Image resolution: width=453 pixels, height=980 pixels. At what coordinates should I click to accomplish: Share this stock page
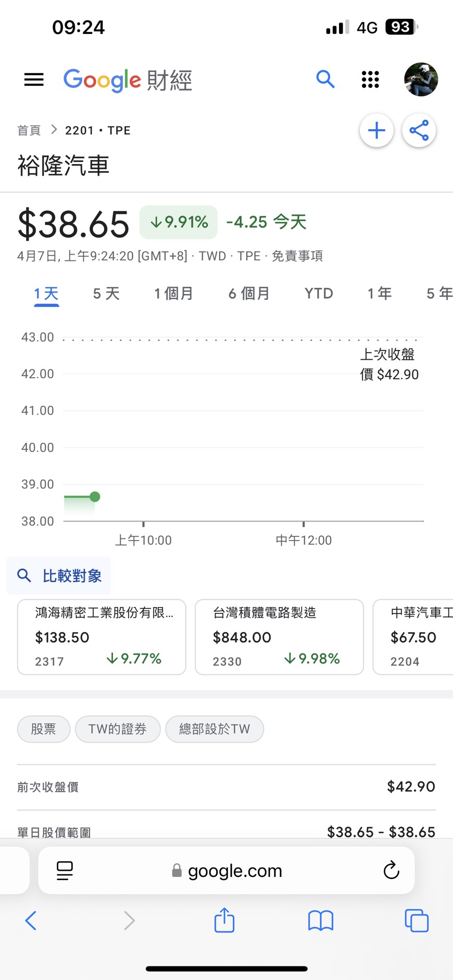pyautogui.click(x=419, y=130)
